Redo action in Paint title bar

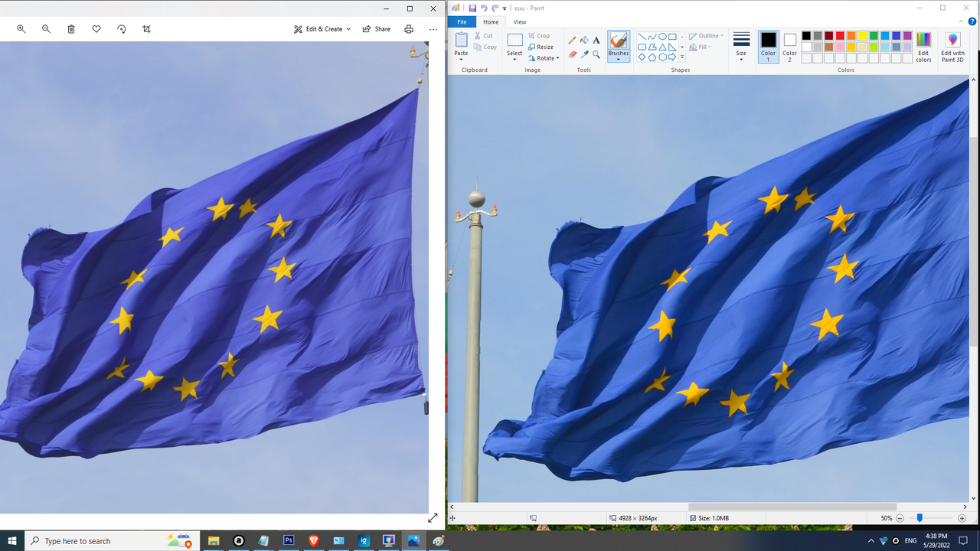[x=495, y=8]
